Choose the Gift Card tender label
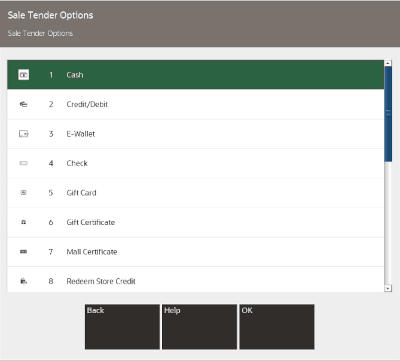The width and height of the screenshot is (400, 361). 81,193
